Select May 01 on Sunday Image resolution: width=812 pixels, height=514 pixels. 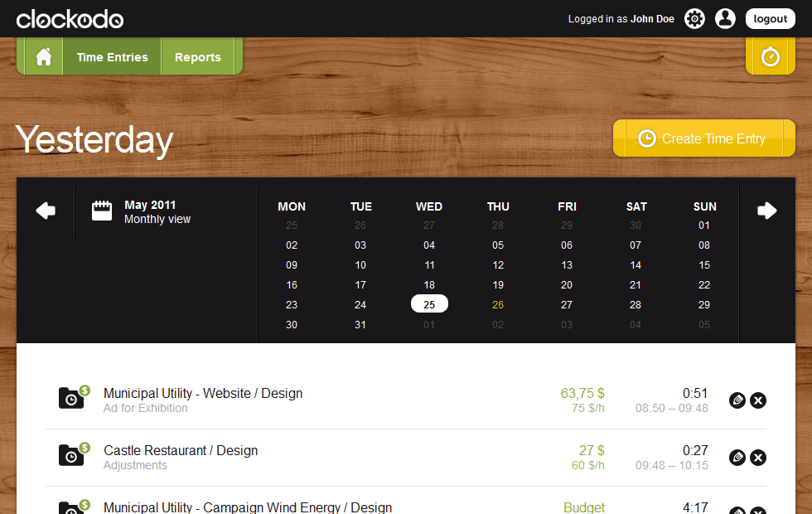[x=703, y=225]
